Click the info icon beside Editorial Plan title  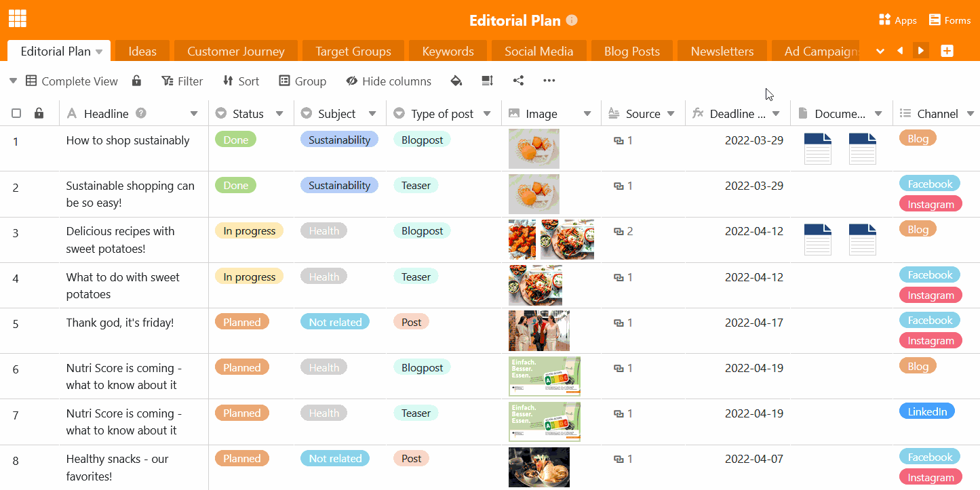(x=572, y=20)
